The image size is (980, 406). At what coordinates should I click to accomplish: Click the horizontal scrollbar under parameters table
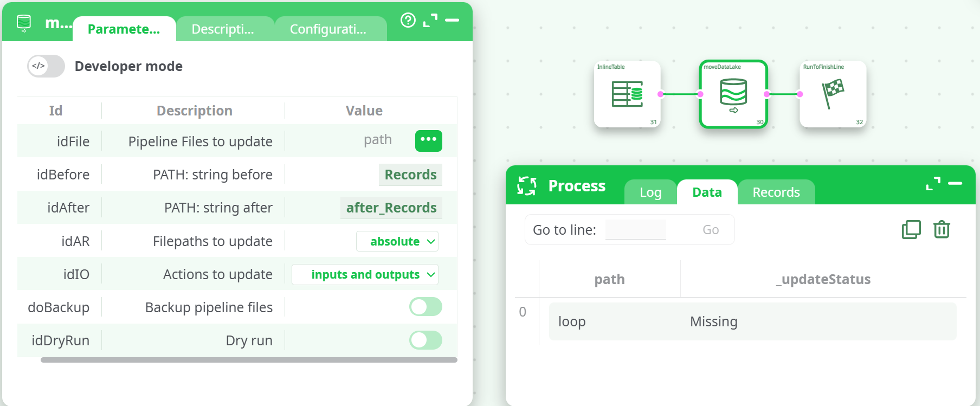(x=249, y=360)
